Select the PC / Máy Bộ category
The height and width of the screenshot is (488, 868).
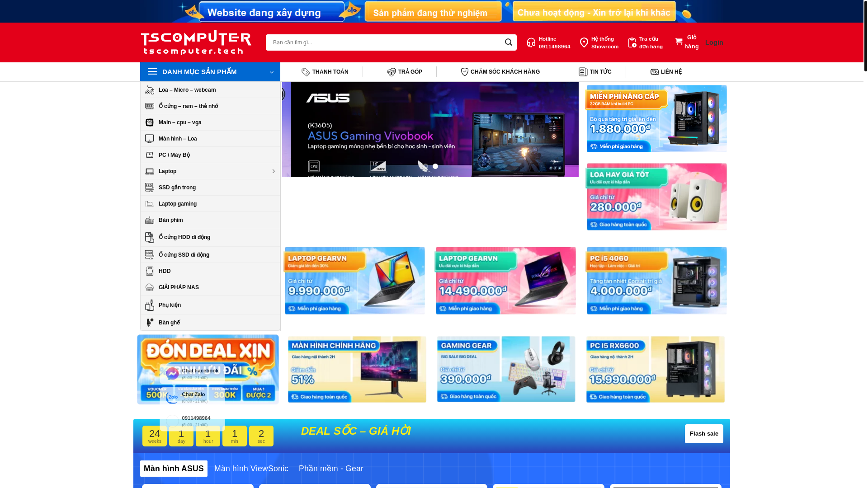[x=210, y=155]
